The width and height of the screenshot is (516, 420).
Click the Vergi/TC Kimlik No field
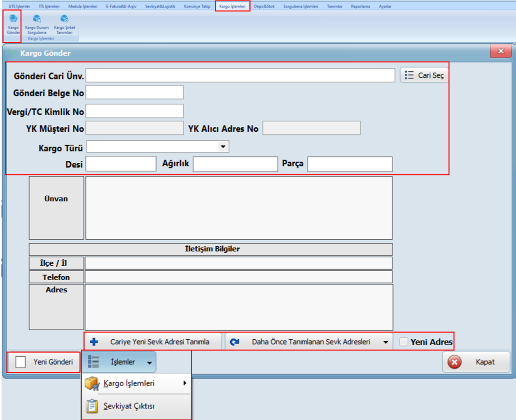(134, 111)
